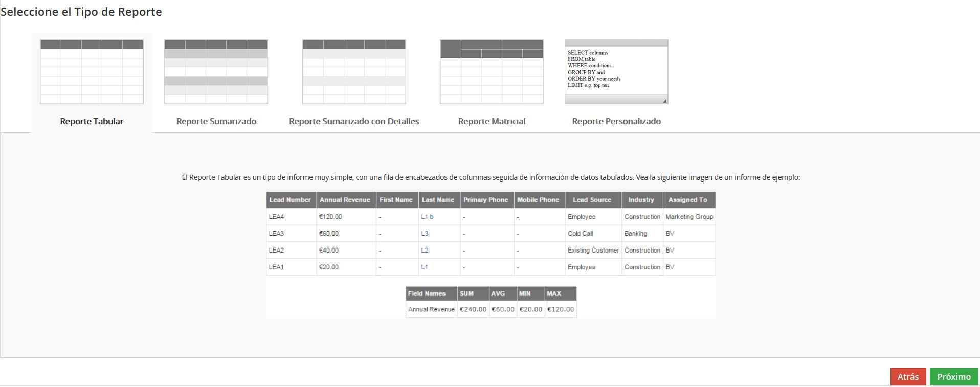This screenshot has width=980, height=387.
Task: Pick the Reporte Sumarizado con Detalles icon
Action: 354,72
